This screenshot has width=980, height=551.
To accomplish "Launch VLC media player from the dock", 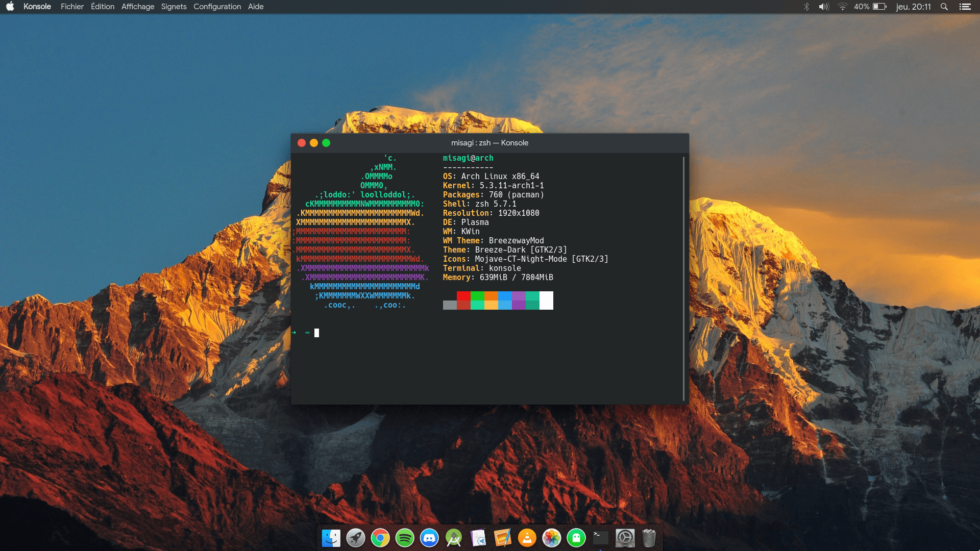I will (527, 538).
